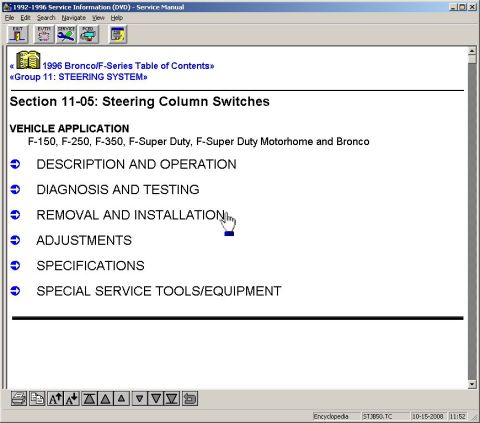Click the return/back arrow icon in the bottom toolbar
Screen dimensions: 480x423
190,398
